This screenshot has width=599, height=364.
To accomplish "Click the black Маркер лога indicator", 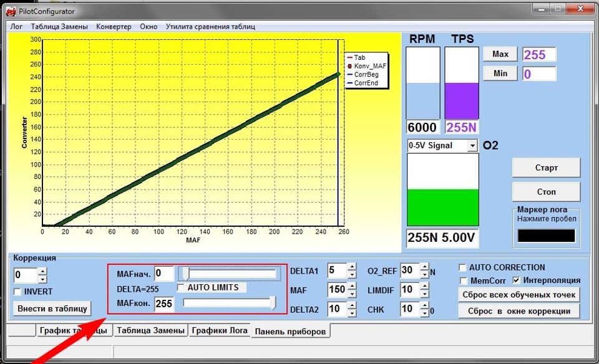I will pos(546,236).
